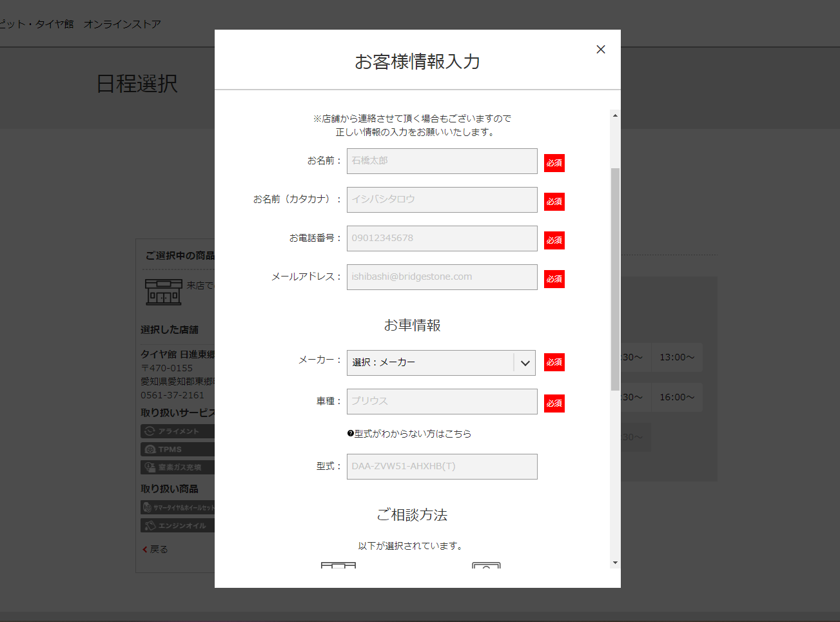Image resolution: width=840 pixels, height=622 pixels.
Task: Select the 16:00～ time slot
Action: click(x=676, y=397)
